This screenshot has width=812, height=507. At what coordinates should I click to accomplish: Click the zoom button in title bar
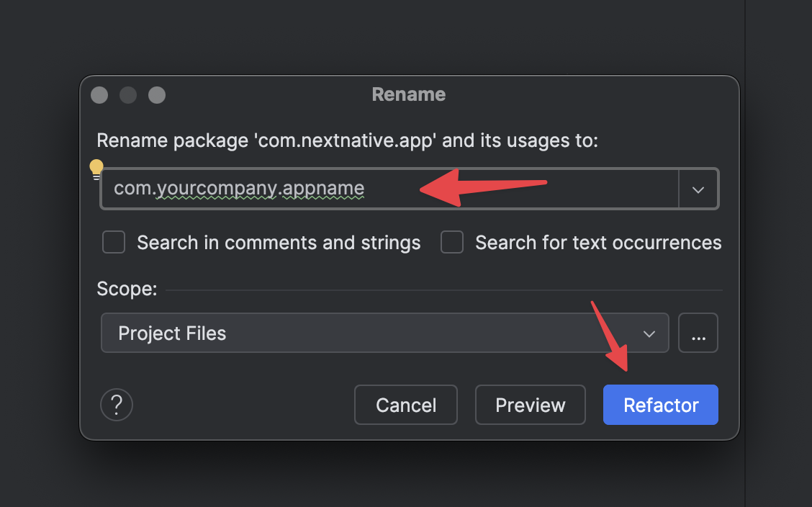(x=157, y=95)
